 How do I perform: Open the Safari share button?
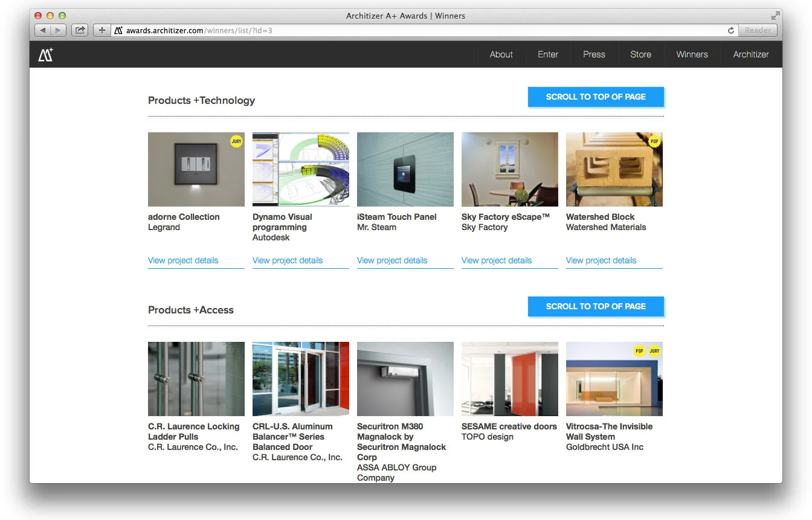point(80,30)
